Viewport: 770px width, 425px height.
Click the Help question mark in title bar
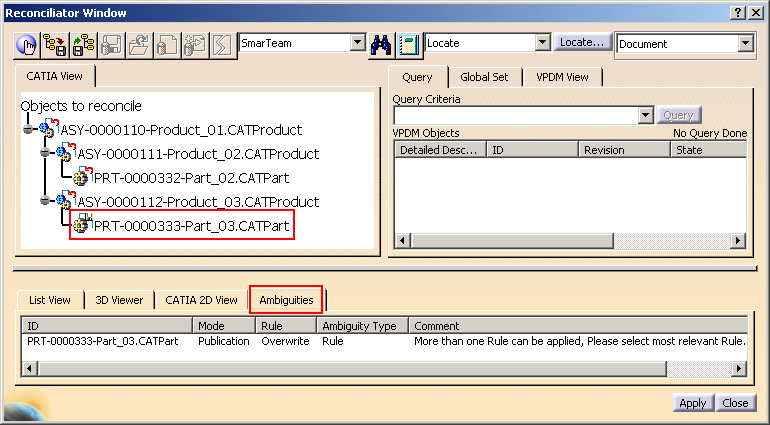pos(738,12)
